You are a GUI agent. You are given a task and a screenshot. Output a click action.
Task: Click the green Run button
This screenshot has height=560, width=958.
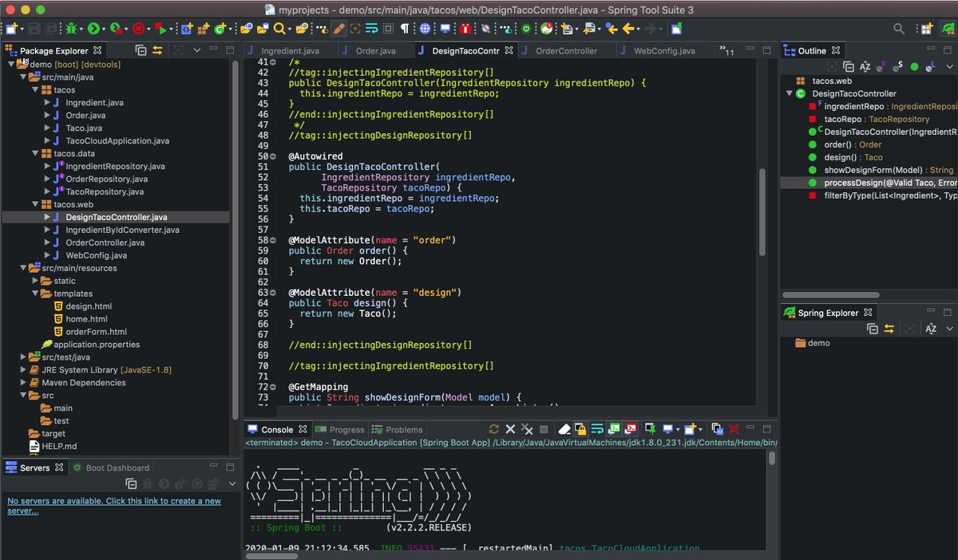[93, 29]
